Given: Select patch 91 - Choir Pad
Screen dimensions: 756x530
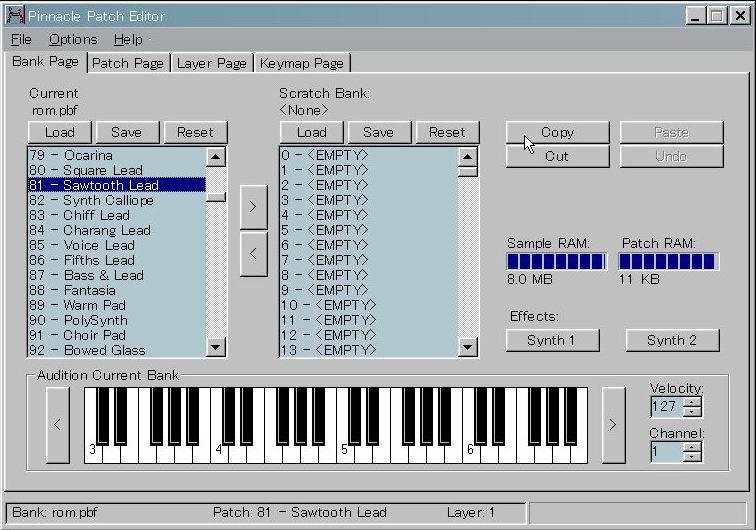Looking at the screenshot, I should [x=117, y=335].
